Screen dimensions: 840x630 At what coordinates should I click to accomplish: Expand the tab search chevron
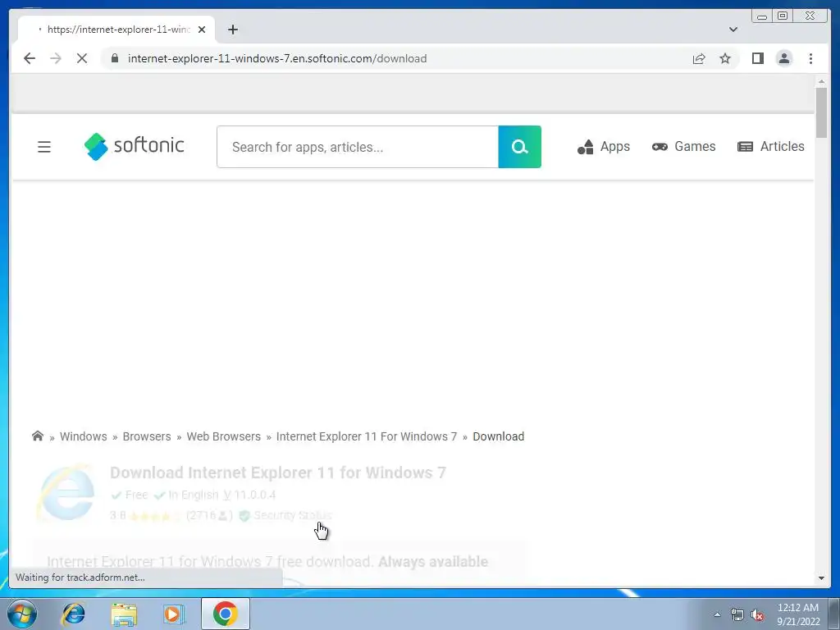pyautogui.click(x=733, y=30)
